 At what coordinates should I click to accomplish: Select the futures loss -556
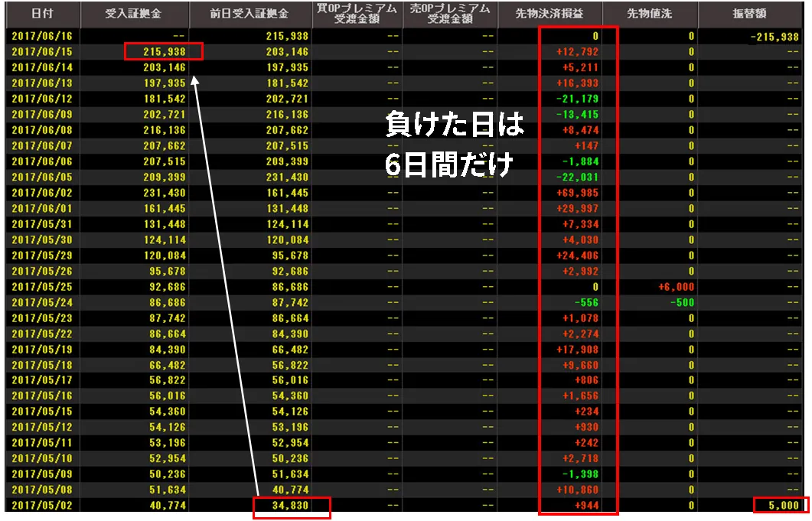pyautogui.click(x=585, y=302)
